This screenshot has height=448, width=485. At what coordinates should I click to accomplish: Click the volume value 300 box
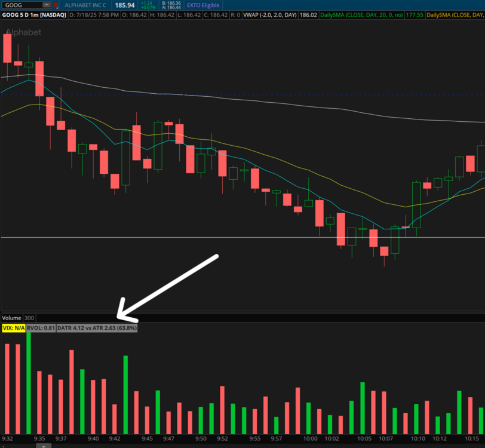pos(29,318)
